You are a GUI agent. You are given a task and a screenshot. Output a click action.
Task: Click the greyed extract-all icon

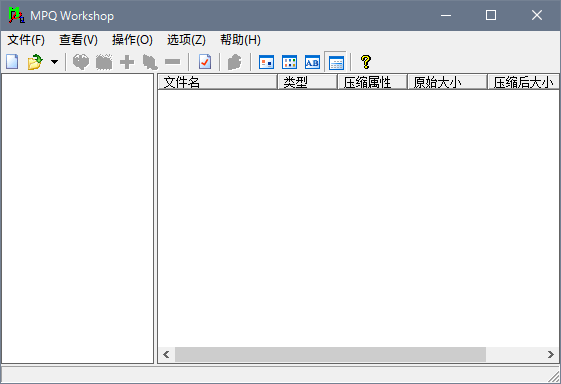click(104, 62)
